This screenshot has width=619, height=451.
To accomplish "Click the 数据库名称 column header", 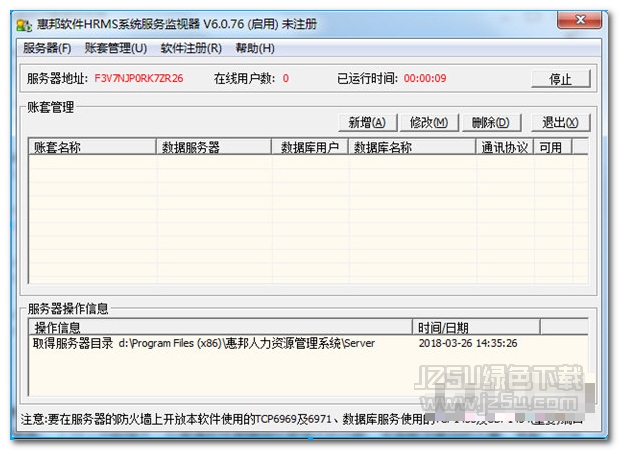I will (412, 147).
